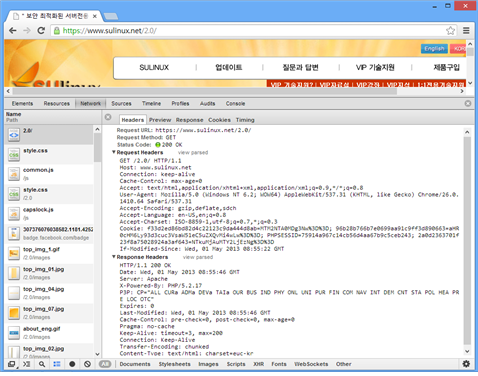
Task: Select the top_img_01.jpg request
Action: tap(49, 273)
